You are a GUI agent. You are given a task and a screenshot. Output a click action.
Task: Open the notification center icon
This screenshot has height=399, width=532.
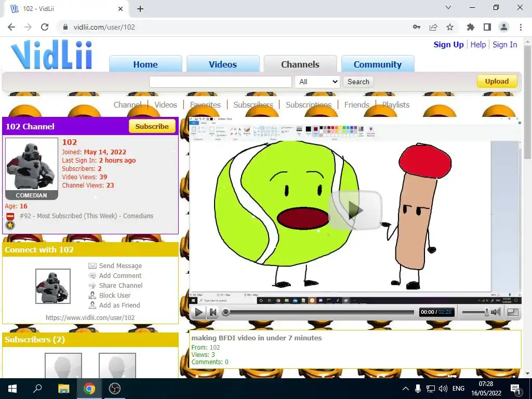click(516, 389)
